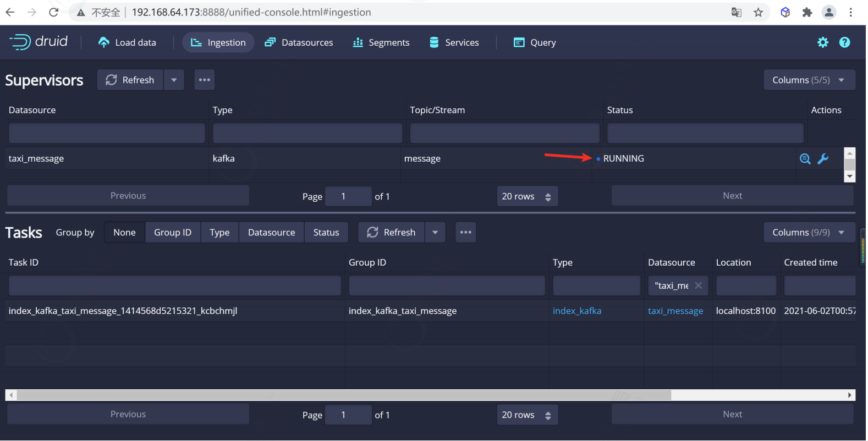Expand the Tasks refresh interval dropdown
Viewport: 868px width, 441px height.
[435, 233]
